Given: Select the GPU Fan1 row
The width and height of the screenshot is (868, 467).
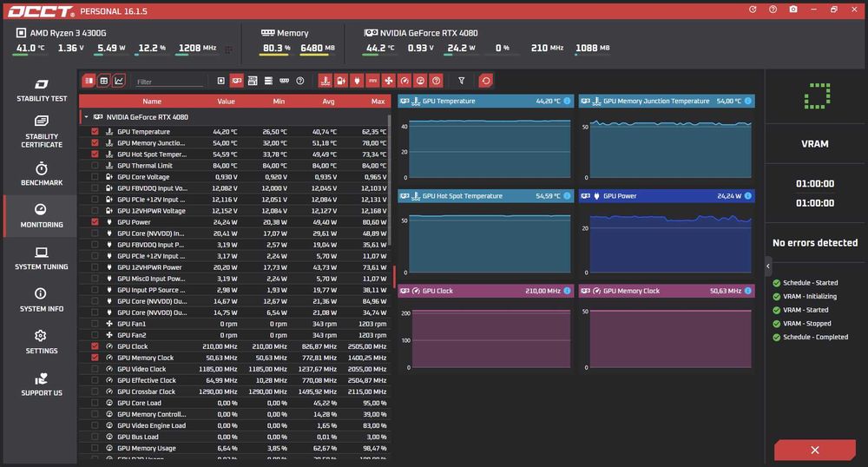Looking at the screenshot, I should click(234, 324).
